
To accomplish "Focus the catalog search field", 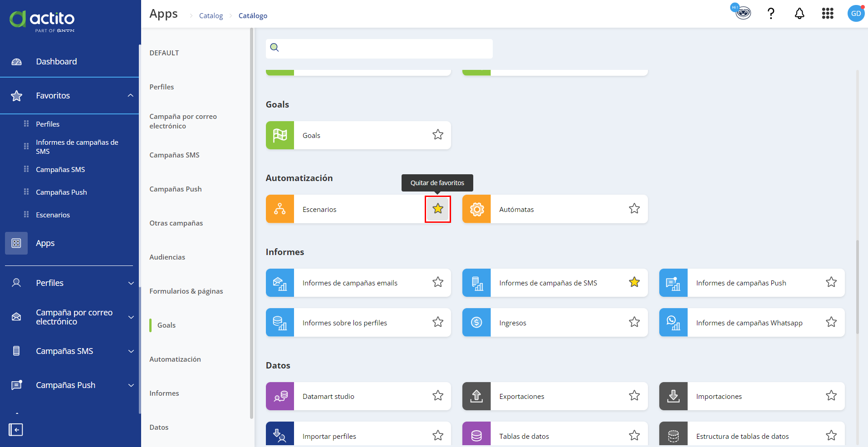I will (x=379, y=48).
